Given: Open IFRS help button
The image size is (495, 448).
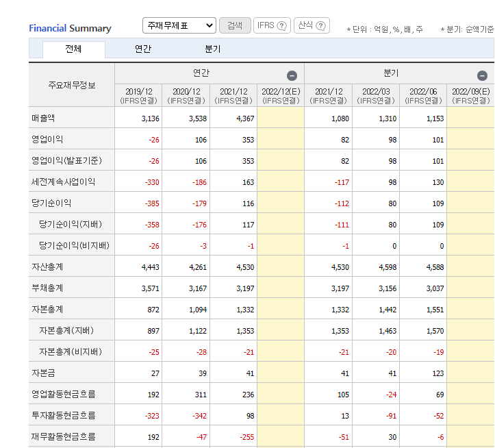Looking at the screenshot, I should click(272, 25).
